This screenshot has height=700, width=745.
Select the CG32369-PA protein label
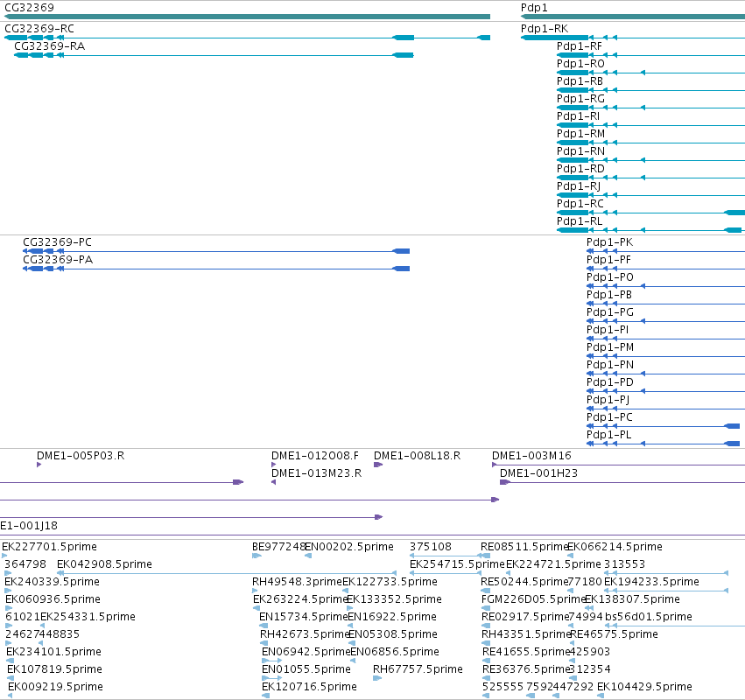[58, 260]
